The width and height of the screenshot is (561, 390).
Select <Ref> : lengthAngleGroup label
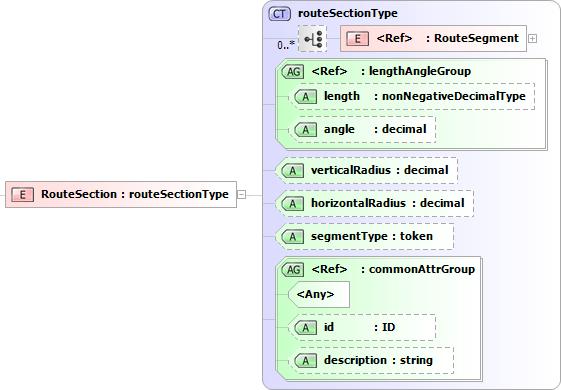point(391,71)
